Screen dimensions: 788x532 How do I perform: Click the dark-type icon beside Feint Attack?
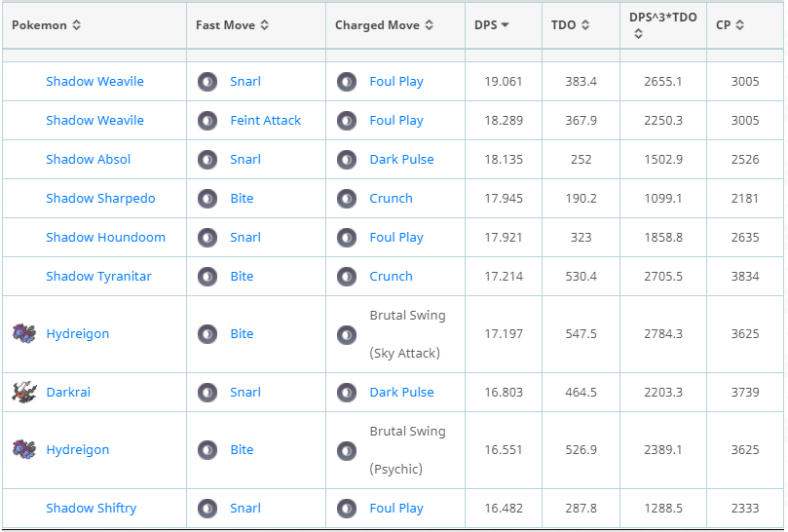[207, 121]
